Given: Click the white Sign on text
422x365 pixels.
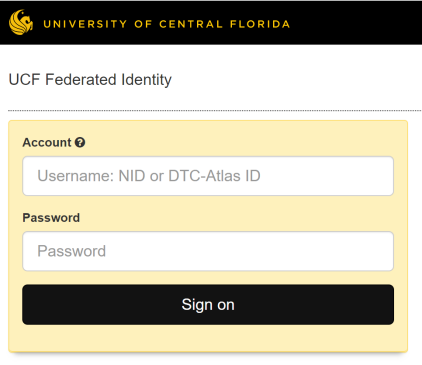Looking at the screenshot, I should [x=208, y=305].
